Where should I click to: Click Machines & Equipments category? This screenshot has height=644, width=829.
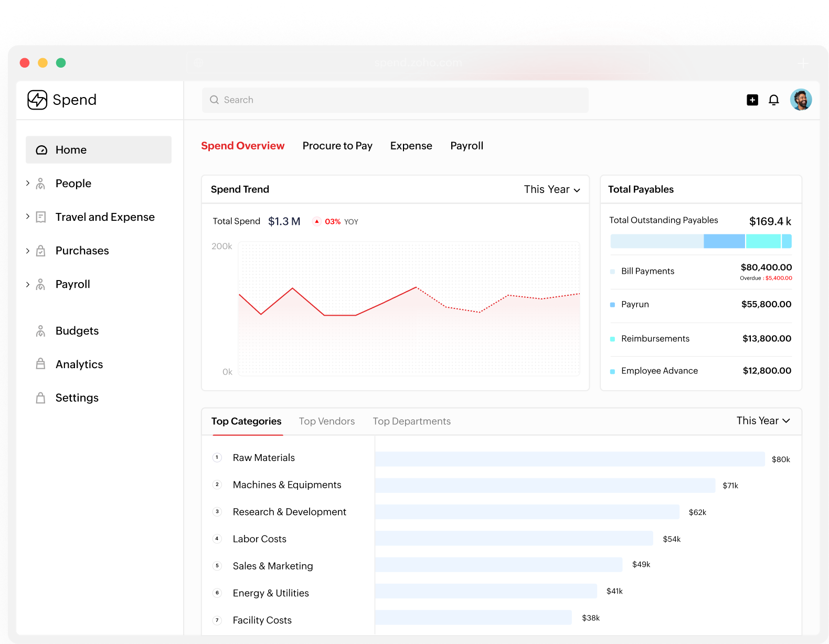(287, 485)
